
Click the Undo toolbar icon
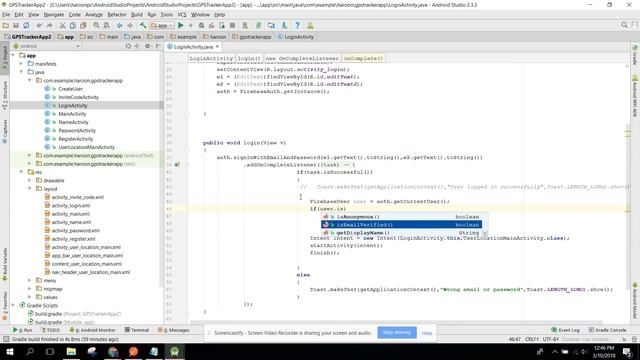[x=39, y=25]
